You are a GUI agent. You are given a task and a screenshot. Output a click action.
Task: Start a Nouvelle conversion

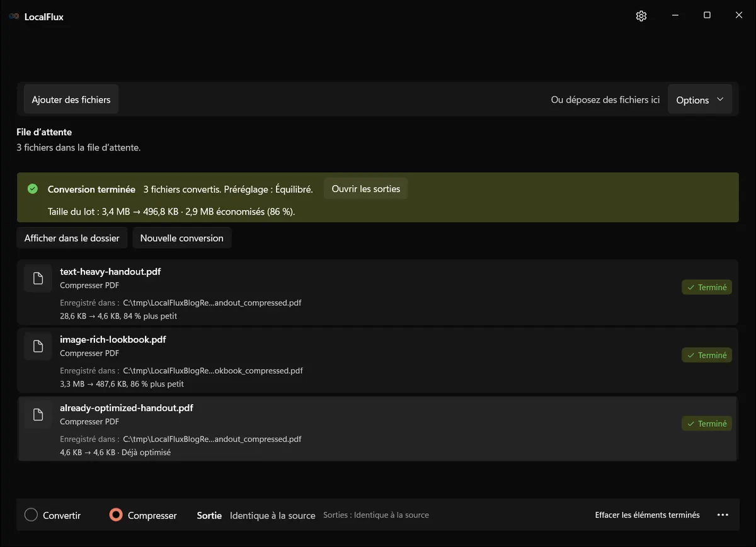click(182, 238)
